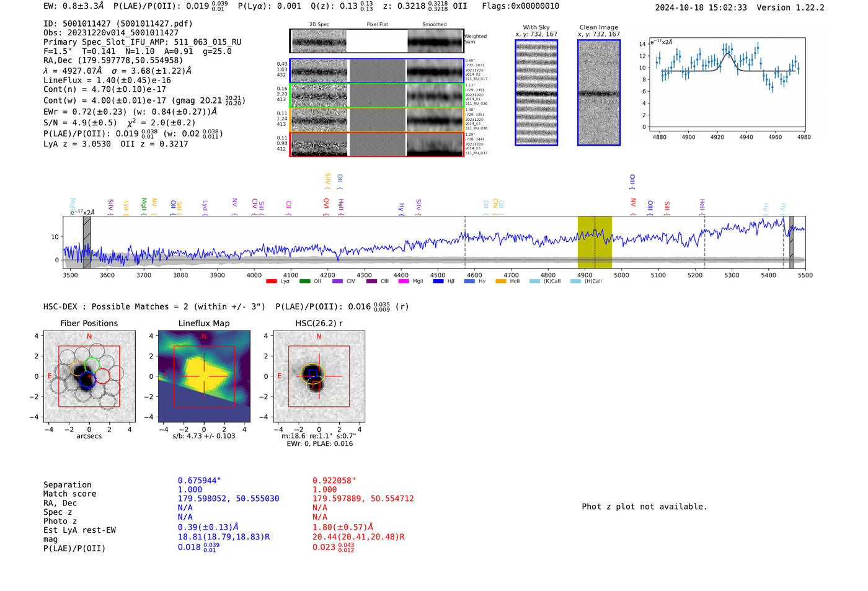Select the orange-bordered fiber spectrum row
This screenshot has height=591, width=868.
[x=376, y=120]
